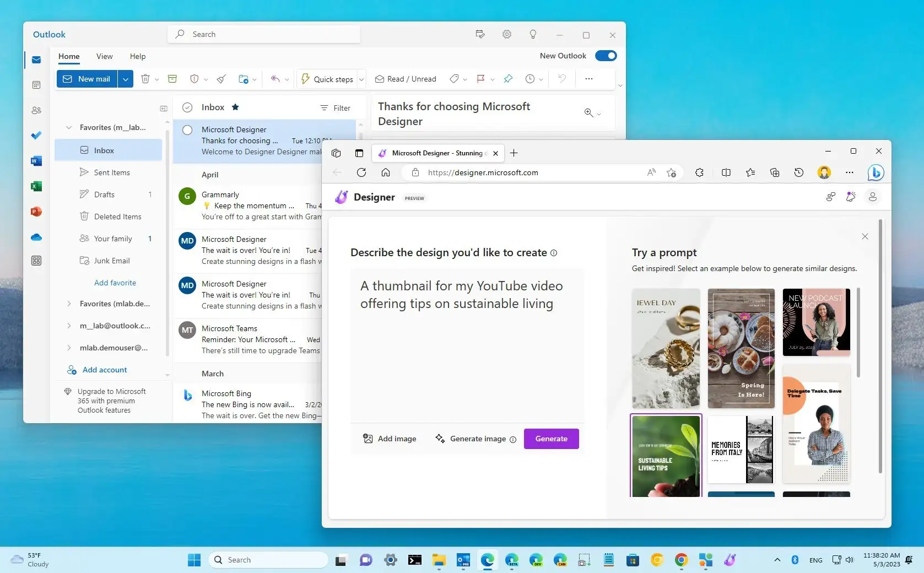Viewport: 924px width, 573px height.
Task: Expand Outlook ribbon chevron
Action: (x=620, y=85)
